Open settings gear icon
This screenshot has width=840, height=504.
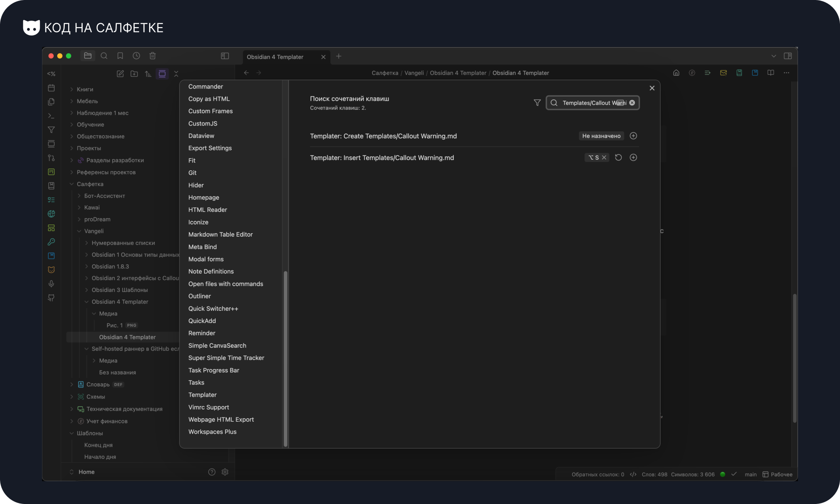tap(225, 472)
